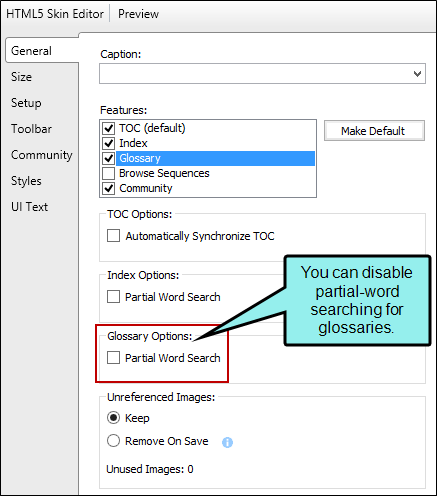
Task: Click the Make Default button
Action: (374, 131)
